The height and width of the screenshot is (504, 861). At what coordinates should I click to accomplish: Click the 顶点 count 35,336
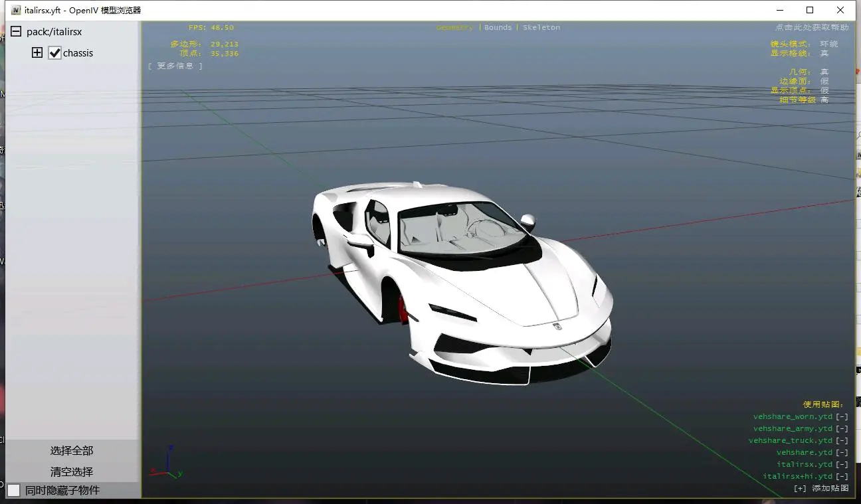pos(225,54)
